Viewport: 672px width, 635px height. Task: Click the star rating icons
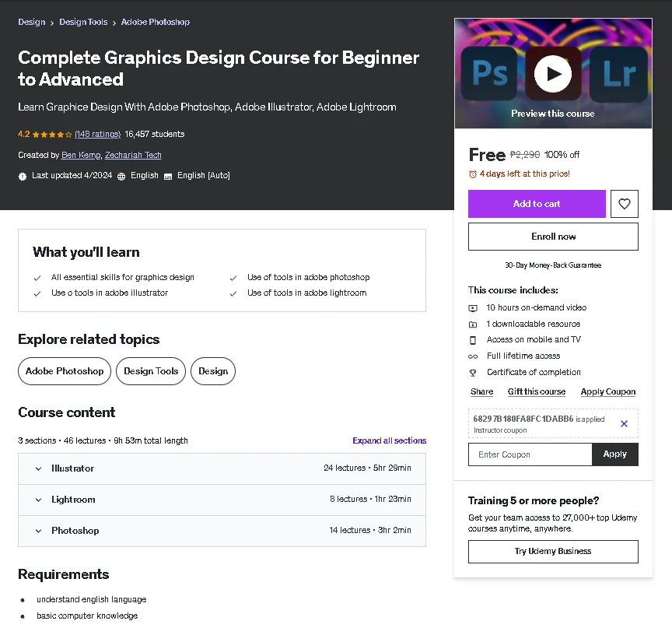pyautogui.click(x=52, y=135)
